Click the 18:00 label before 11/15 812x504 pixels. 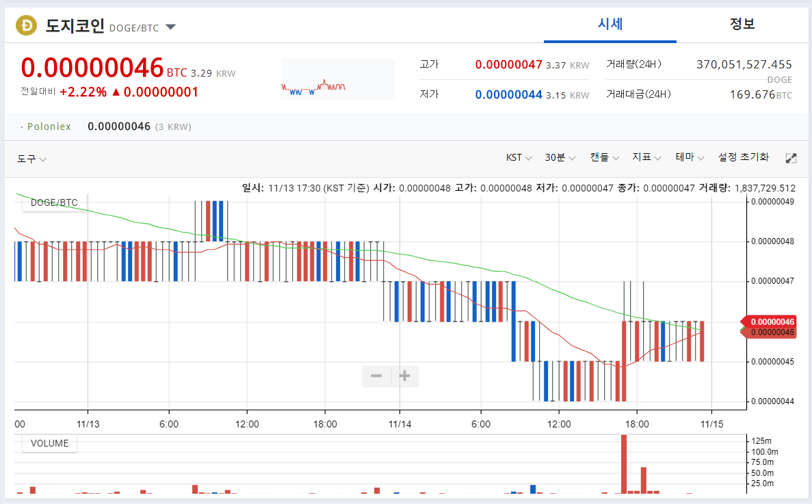[x=637, y=424]
